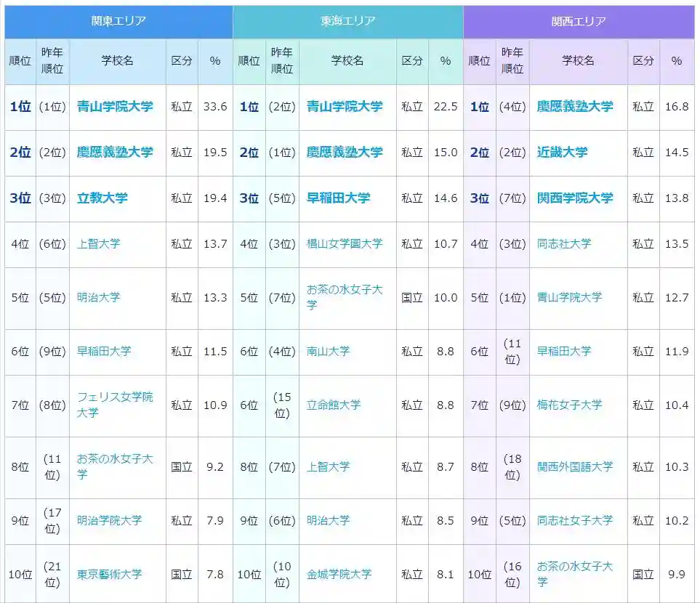Open the 梅花女子大学 link

pos(569,405)
